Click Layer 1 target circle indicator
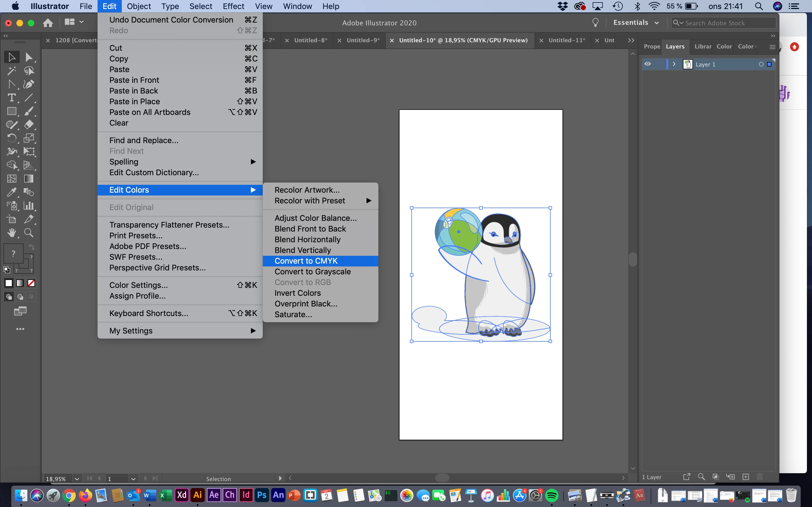This screenshot has width=812, height=507. pos(761,65)
